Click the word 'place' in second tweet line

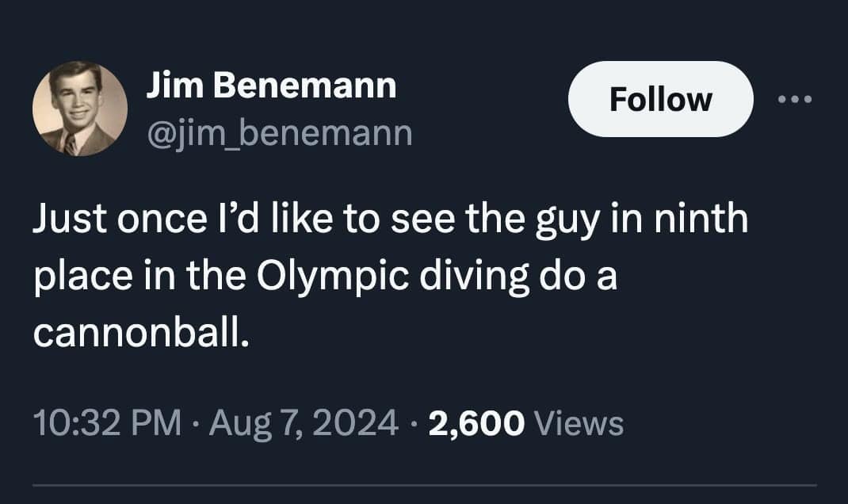click(76, 278)
